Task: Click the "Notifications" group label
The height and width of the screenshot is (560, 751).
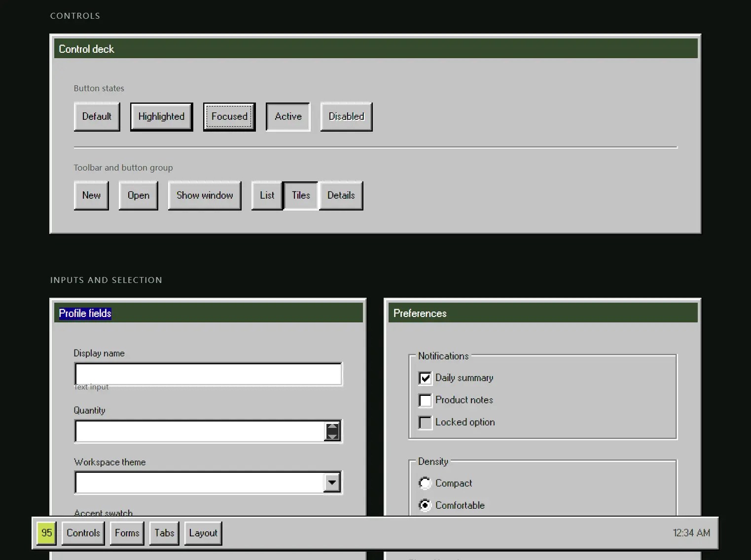Action: (x=443, y=356)
